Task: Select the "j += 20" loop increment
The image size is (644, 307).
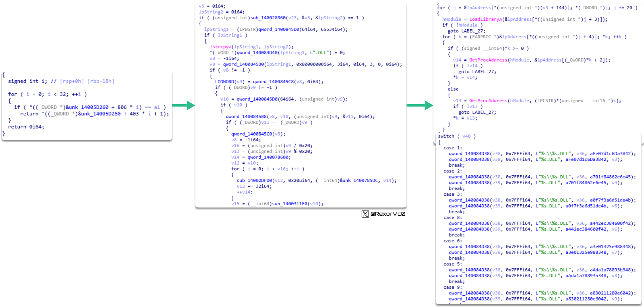Action: [x=623, y=8]
